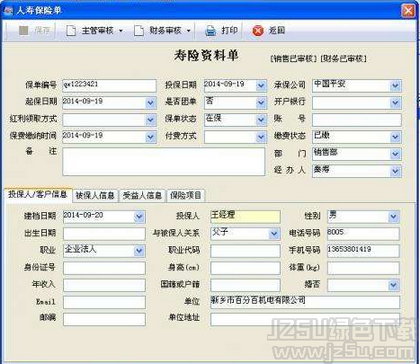Click the 财务审核 toolbar button
The width and height of the screenshot is (420, 364).
click(x=162, y=31)
